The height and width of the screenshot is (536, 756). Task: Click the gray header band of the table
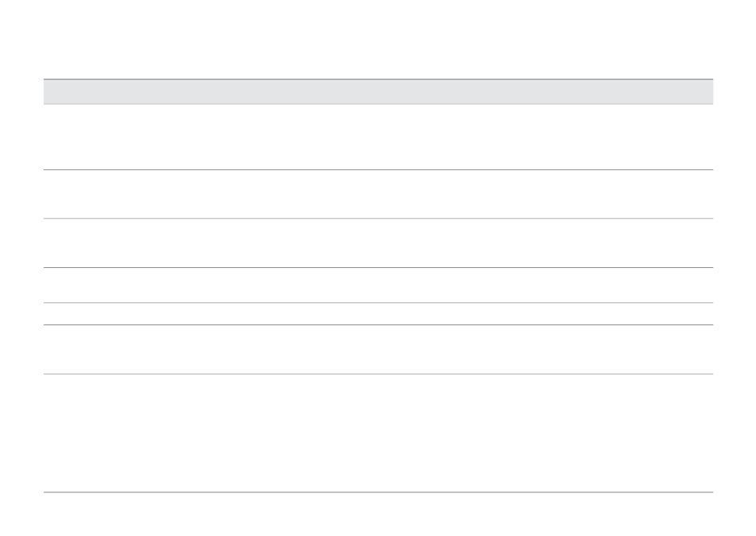pyautogui.click(x=378, y=91)
